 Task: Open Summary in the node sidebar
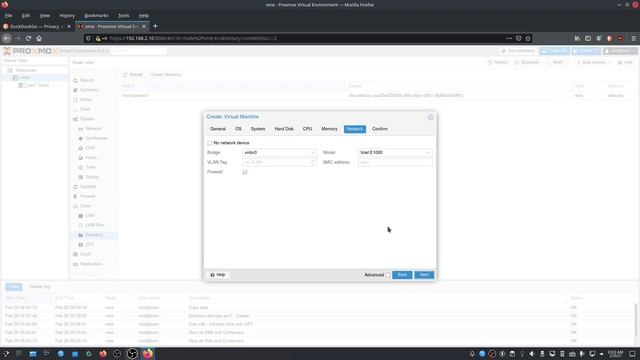coord(89,90)
